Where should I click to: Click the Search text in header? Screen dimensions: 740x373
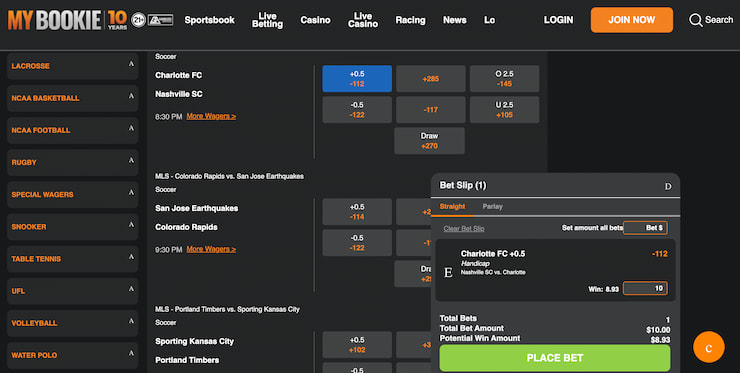[719, 20]
